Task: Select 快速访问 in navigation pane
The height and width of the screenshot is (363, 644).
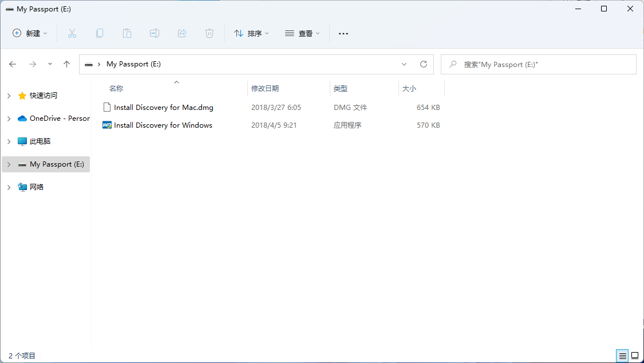Action: coord(44,95)
